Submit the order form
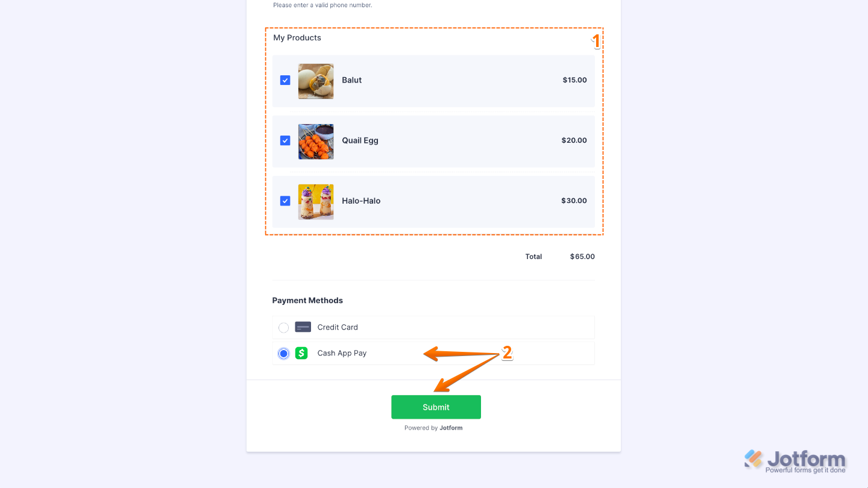868x488 pixels. coord(436,407)
